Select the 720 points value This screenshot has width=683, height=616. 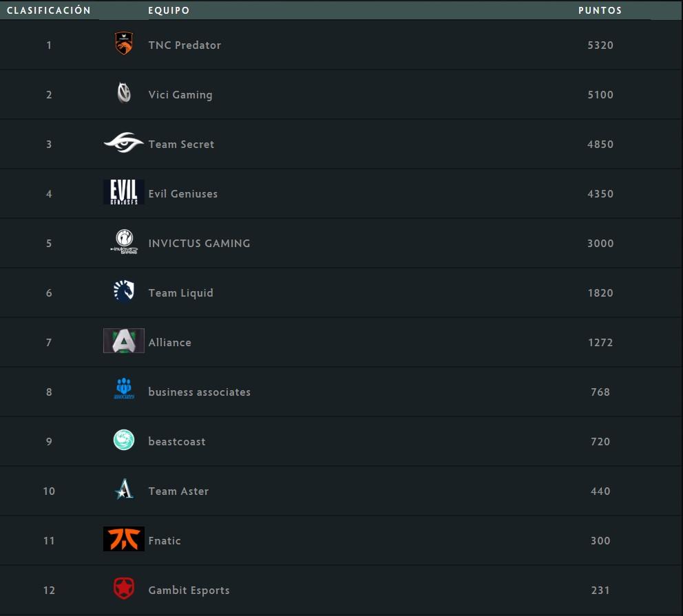(x=600, y=441)
